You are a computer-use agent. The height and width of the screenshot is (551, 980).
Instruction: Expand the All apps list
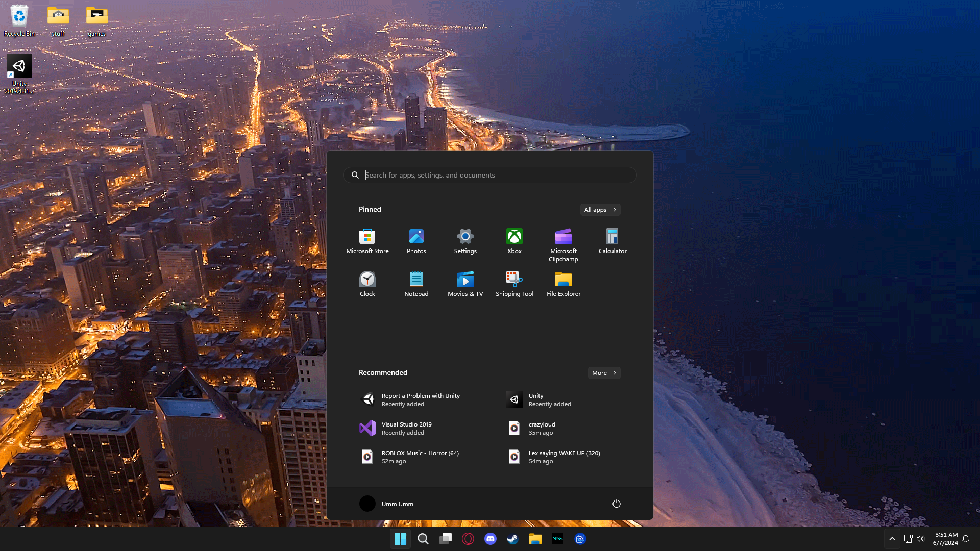(600, 210)
